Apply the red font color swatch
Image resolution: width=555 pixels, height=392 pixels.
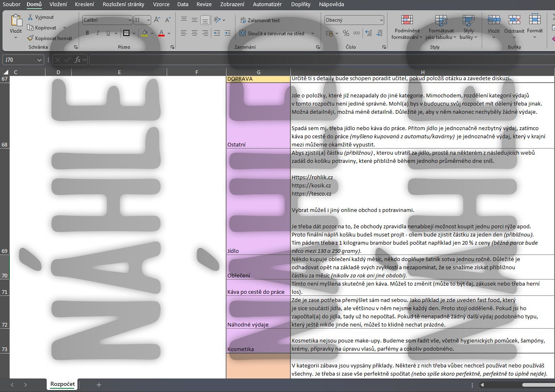(161, 33)
